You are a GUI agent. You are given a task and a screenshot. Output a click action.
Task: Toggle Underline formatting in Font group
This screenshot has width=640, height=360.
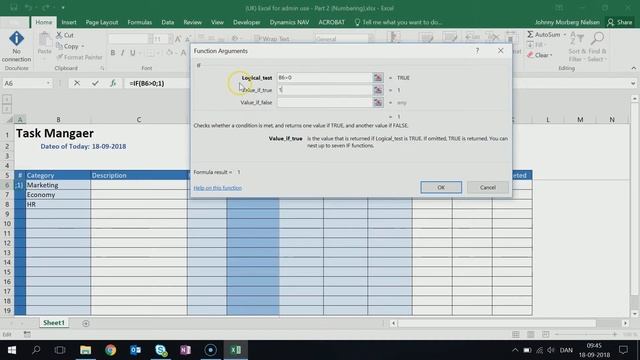pyautogui.click(x=133, y=53)
